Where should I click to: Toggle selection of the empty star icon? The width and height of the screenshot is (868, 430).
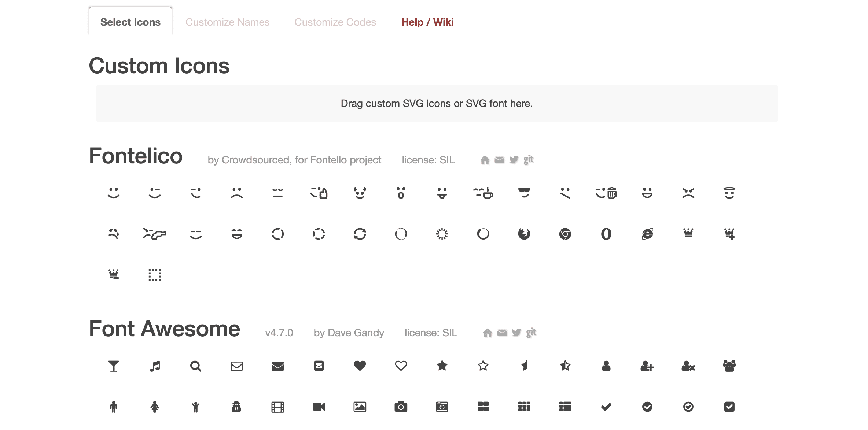(x=483, y=366)
